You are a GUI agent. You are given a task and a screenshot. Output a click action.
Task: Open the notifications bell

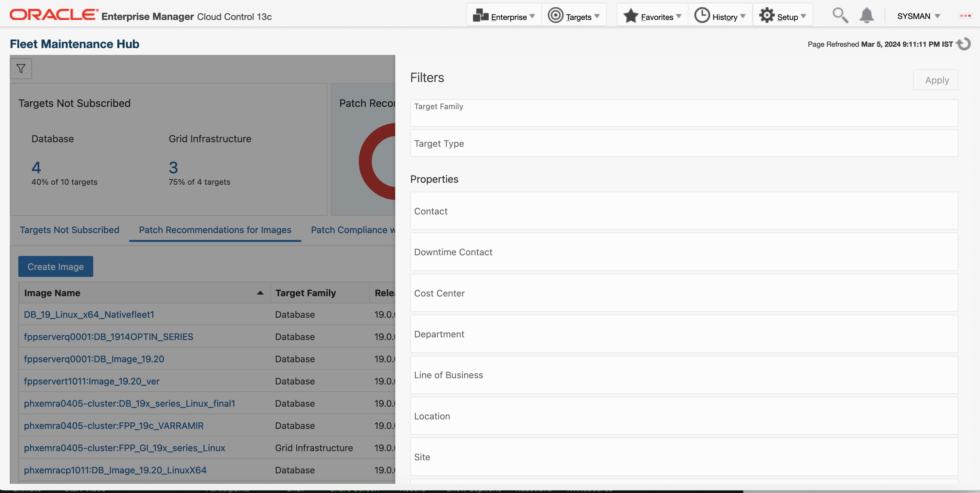866,16
